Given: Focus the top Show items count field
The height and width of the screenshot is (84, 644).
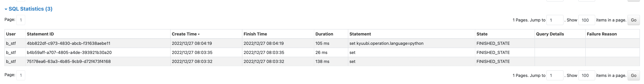Looking at the screenshot, I should (586, 20).
